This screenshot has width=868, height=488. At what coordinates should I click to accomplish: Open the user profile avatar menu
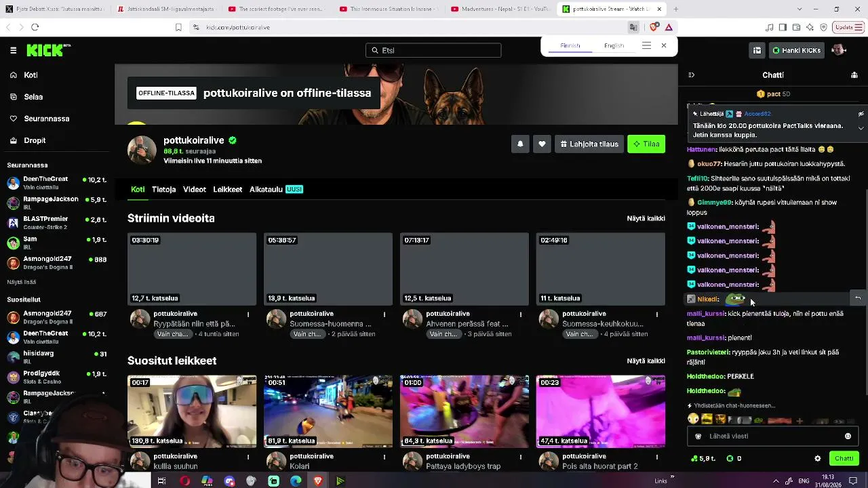(x=839, y=50)
